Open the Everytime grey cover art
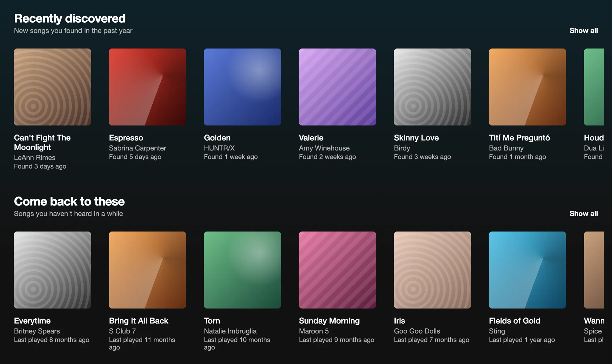 [52, 270]
